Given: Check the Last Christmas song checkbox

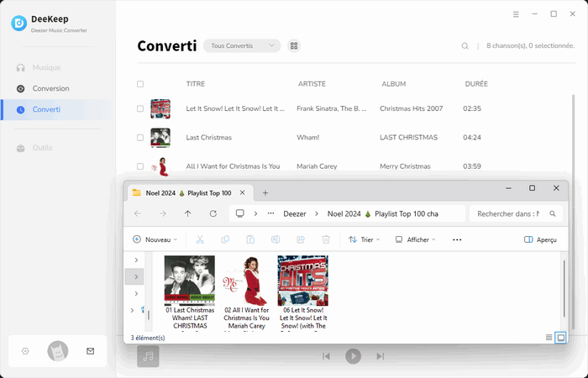Looking at the screenshot, I should pyautogui.click(x=140, y=138).
